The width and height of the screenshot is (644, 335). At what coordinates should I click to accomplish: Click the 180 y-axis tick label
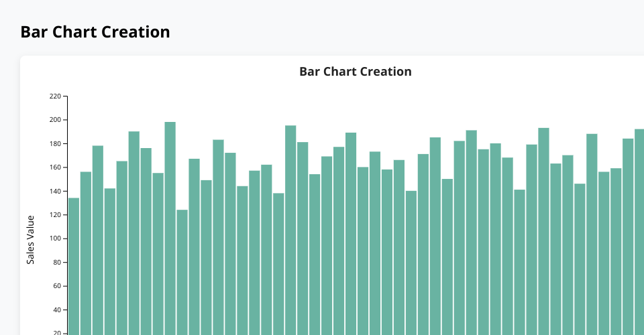click(x=55, y=144)
